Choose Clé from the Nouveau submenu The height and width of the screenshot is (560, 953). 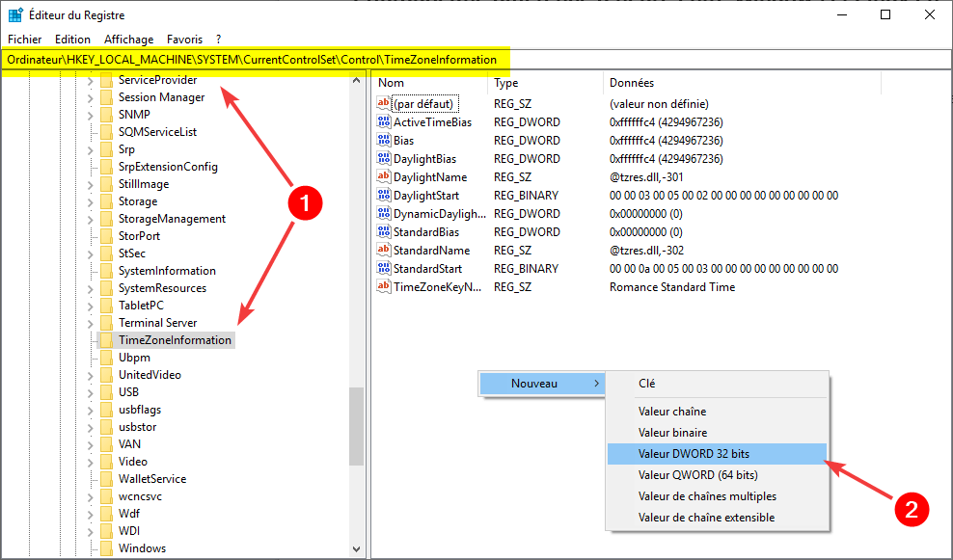[x=718, y=384]
